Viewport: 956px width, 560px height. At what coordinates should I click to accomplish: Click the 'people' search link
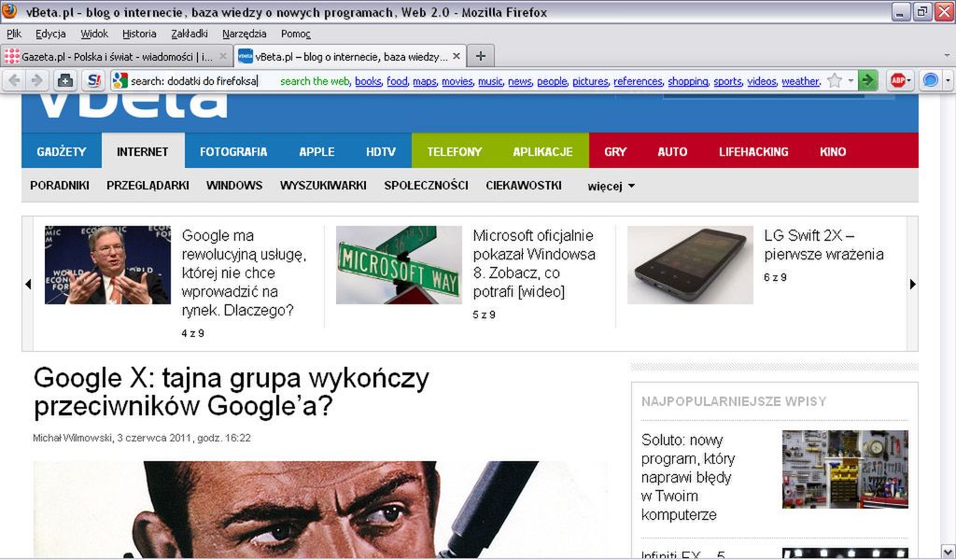tap(552, 81)
